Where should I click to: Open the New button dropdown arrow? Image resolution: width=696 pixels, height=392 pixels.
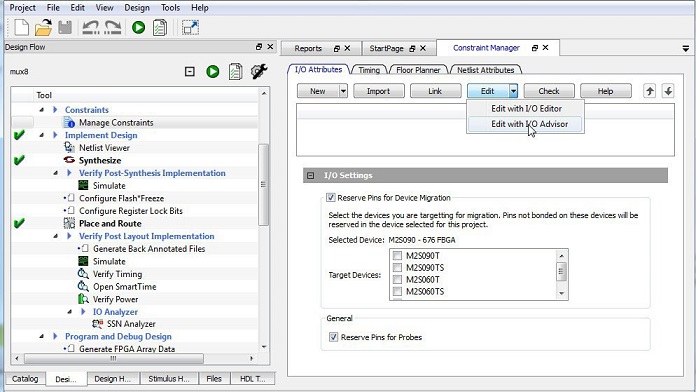tap(343, 91)
